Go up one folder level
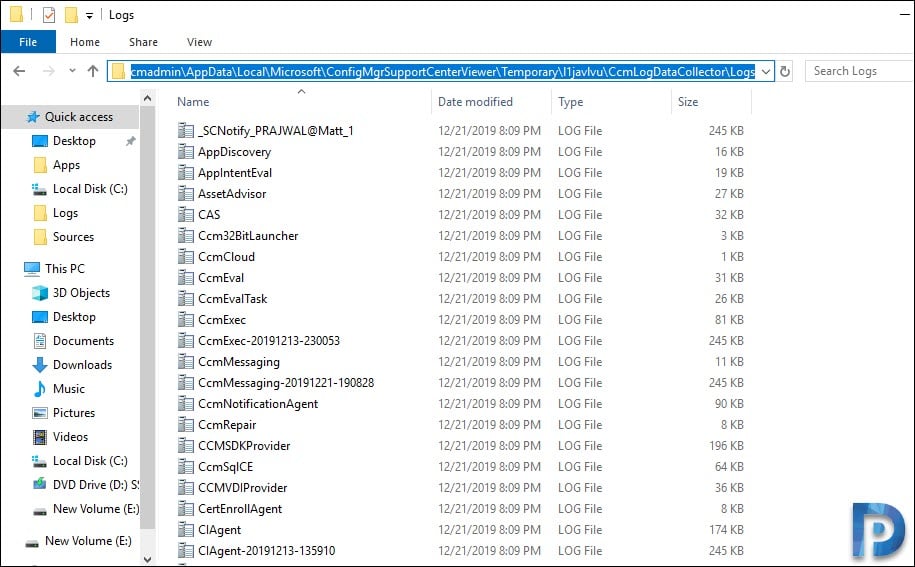 (93, 71)
